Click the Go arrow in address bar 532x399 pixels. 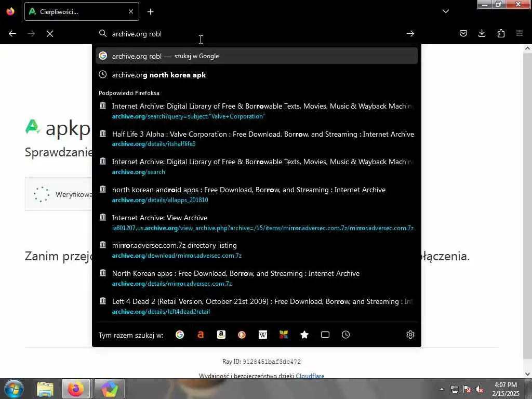coord(410,34)
